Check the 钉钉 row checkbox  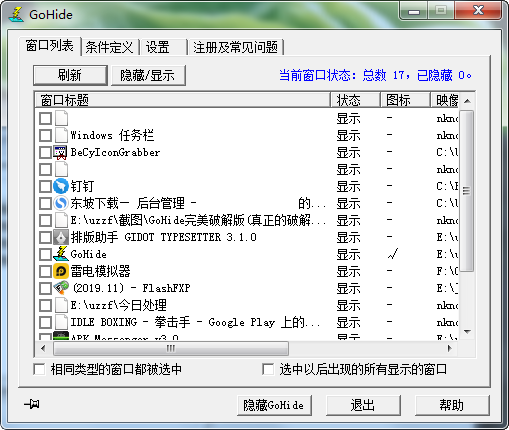(45, 186)
